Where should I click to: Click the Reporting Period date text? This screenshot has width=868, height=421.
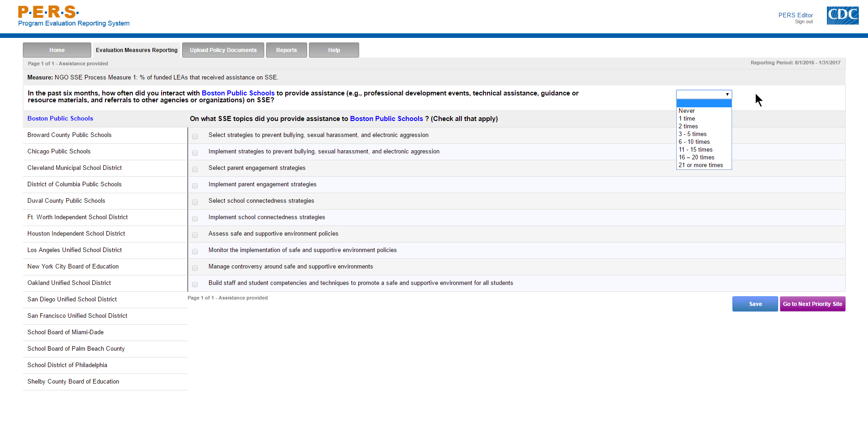(795, 63)
